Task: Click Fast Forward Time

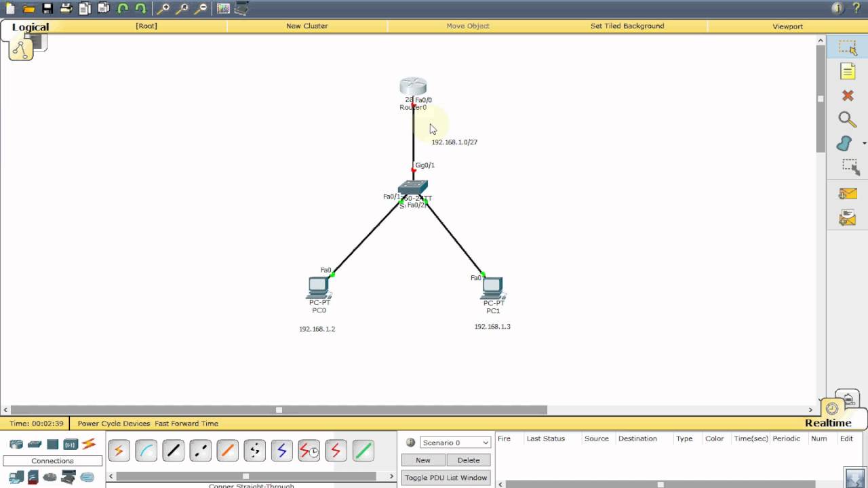Action: [x=186, y=424]
